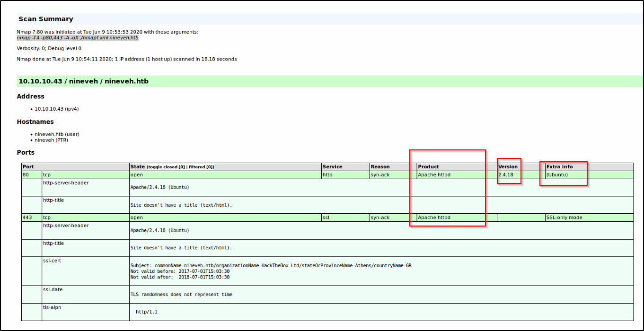Select Apache/2.4.18 (Ubuntu) output under port 80

pos(159,187)
